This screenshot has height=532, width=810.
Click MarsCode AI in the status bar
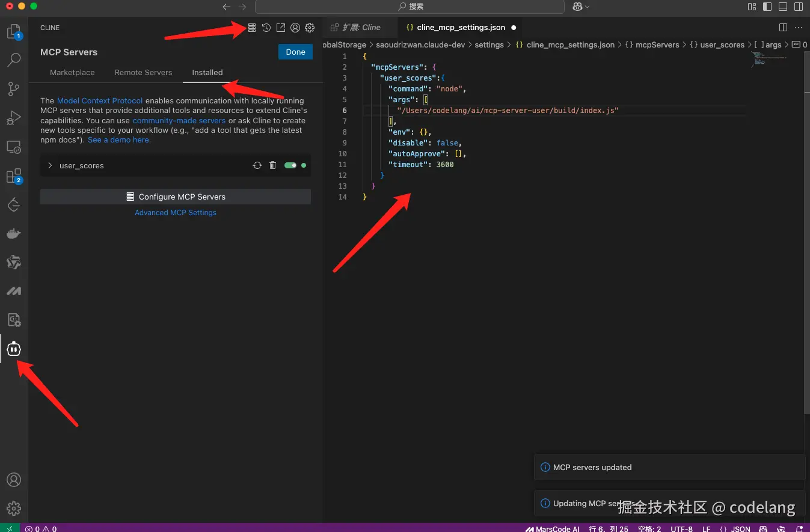[552, 528]
